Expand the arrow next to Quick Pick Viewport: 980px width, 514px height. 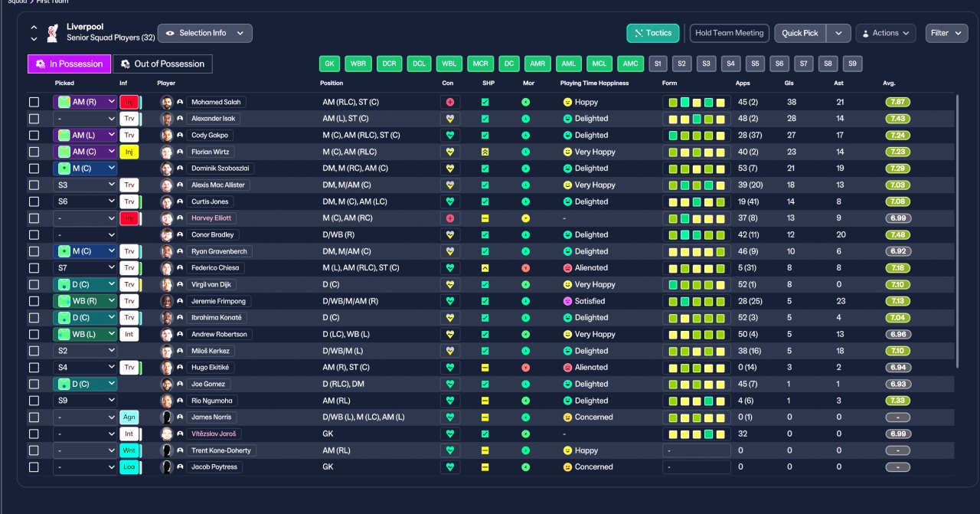[x=838, y=33]
